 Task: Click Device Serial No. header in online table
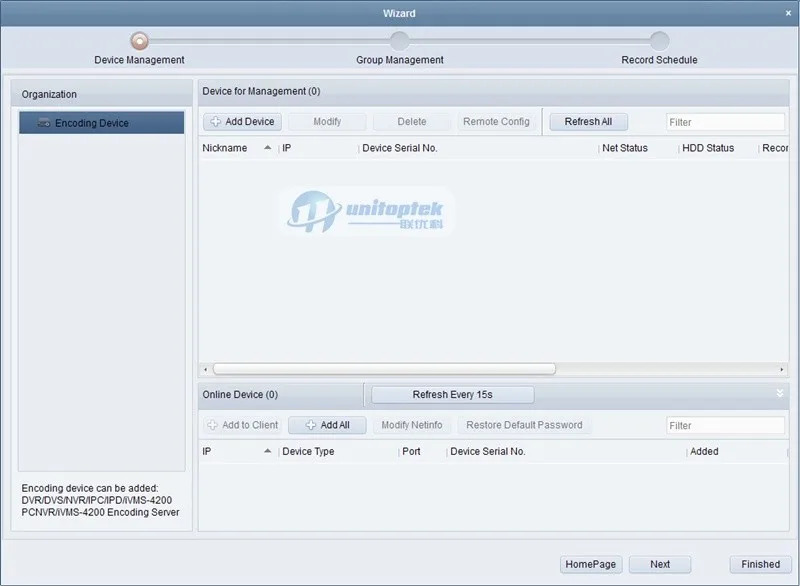[x=566, y=451]
